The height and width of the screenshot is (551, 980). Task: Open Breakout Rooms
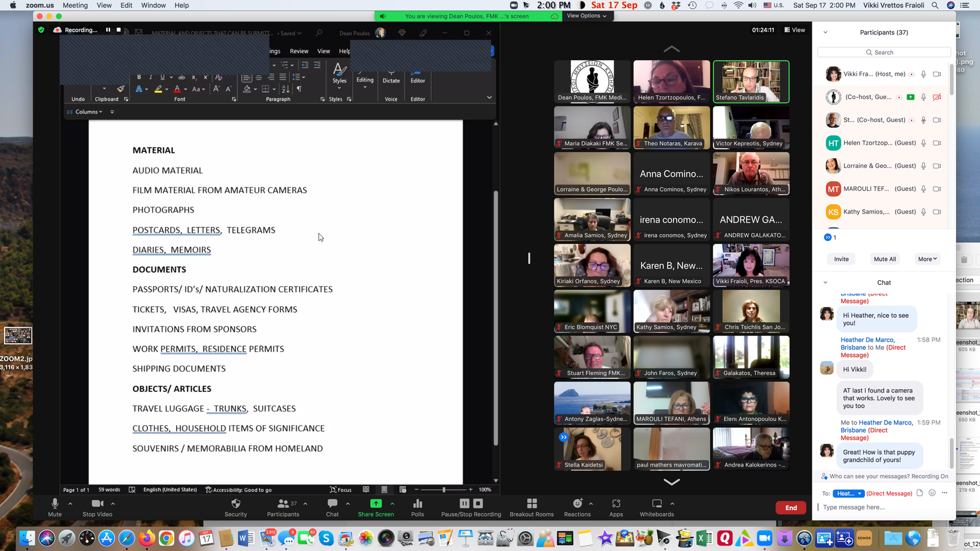[531, 504]
